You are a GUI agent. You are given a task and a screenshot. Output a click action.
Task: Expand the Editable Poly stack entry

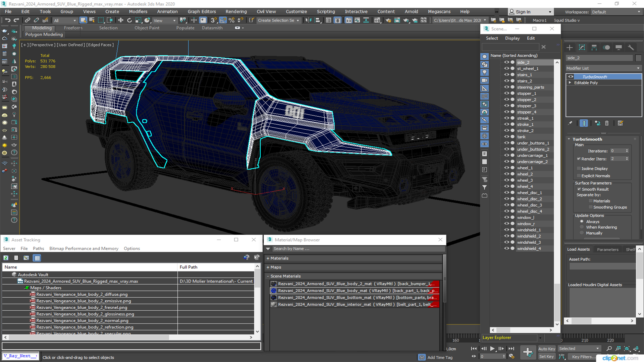point(570,83)
